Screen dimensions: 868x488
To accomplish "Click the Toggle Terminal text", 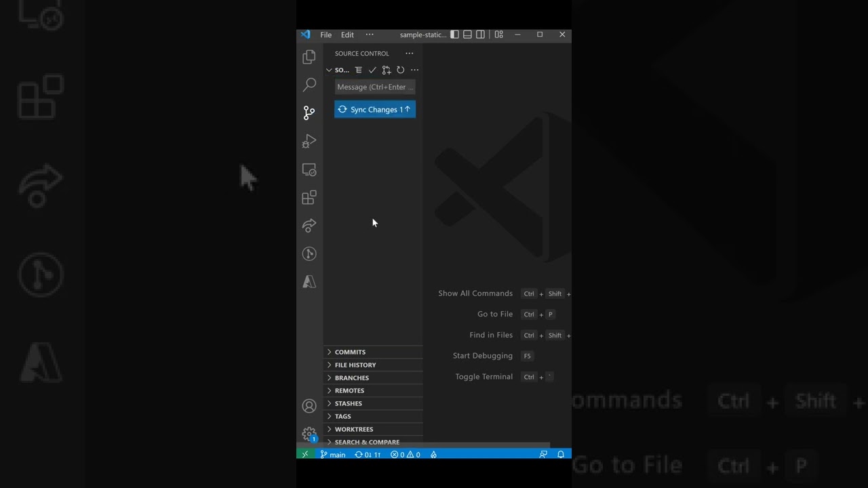I will [x=484, y=377].
